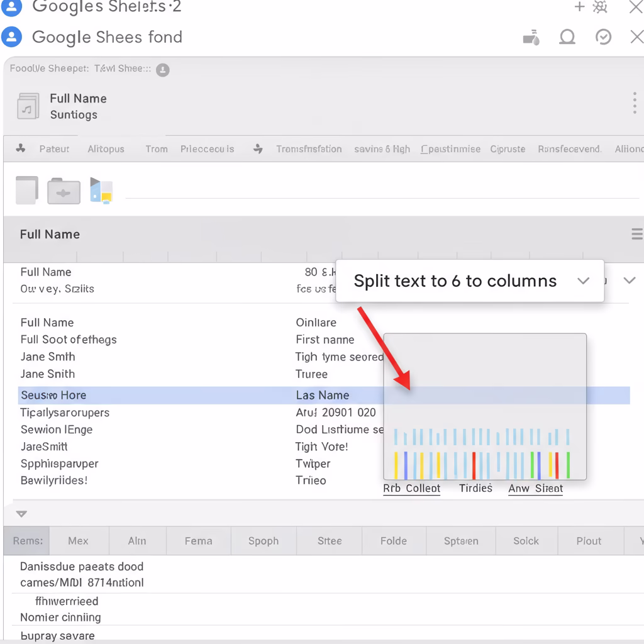Viewport: 644px width, 644px height.
Task: Click the clover icon before Pateut
Action: (21, 148)
